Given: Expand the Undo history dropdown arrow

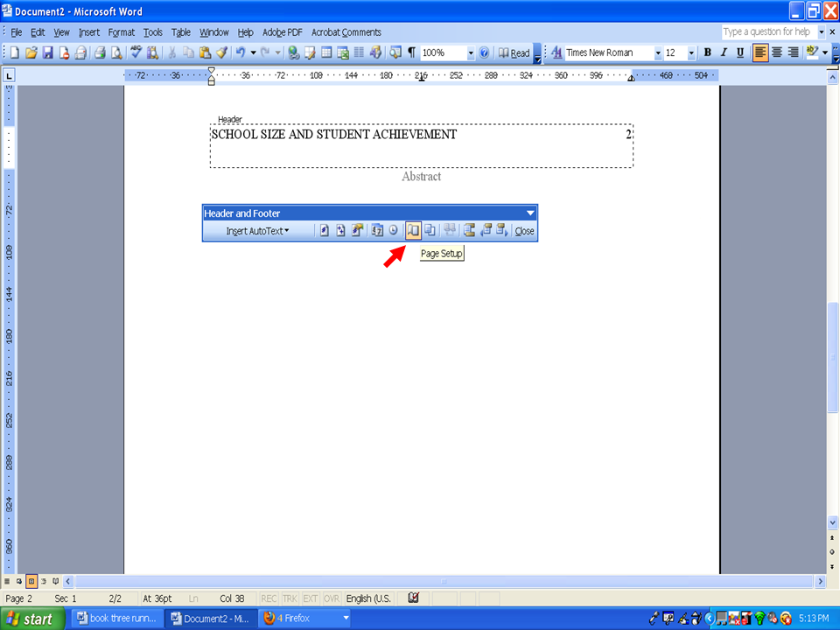Looking at the screenshot, I should point(253,52).
